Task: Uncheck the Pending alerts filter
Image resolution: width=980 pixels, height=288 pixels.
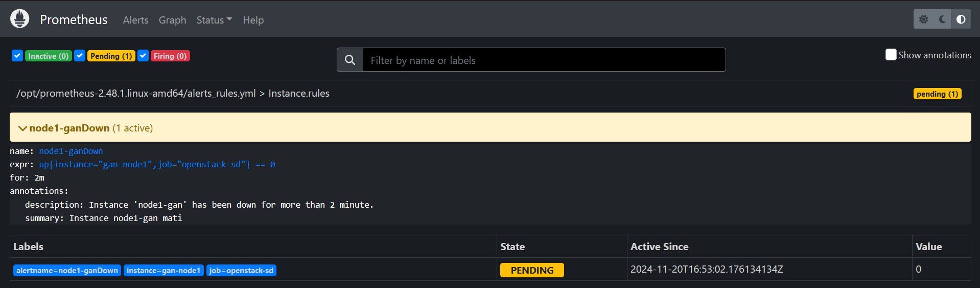Action: coord(80,56)
